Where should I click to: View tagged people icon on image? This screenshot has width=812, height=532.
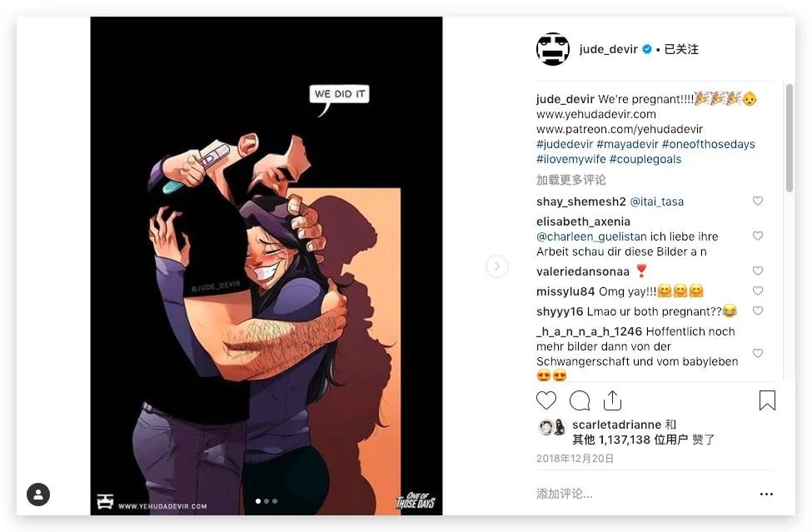[38, 495]
